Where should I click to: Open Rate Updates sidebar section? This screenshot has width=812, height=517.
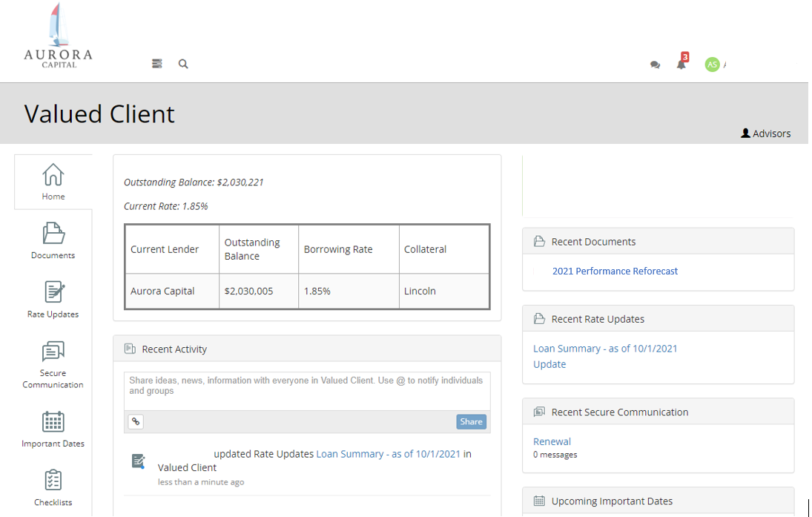[x=53, y=299]
